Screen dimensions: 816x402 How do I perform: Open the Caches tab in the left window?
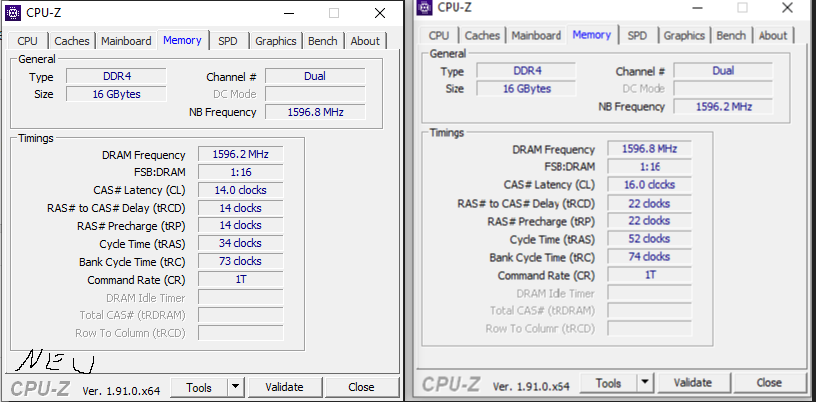[x=72, y=41]
